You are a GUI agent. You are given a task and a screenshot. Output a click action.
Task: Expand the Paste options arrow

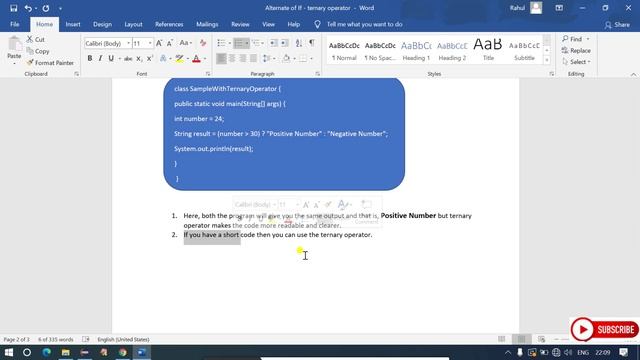pos(14,64)
